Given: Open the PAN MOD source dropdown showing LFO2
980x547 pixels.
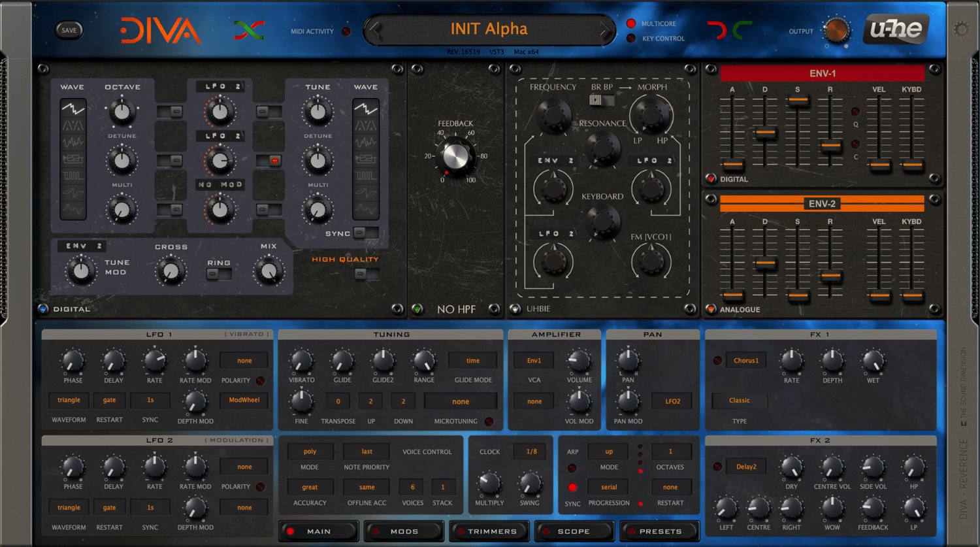Looking at the screenshot, I should point(672,401).
